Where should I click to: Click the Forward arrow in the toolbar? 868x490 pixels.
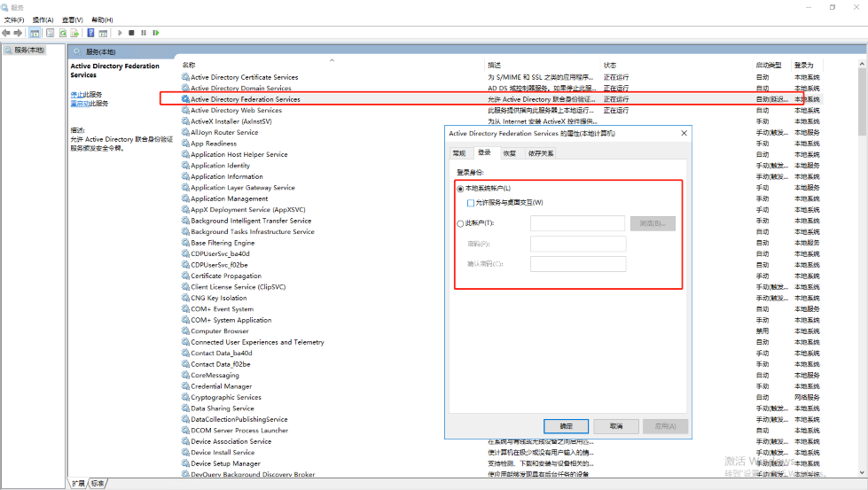pos(18,33)
